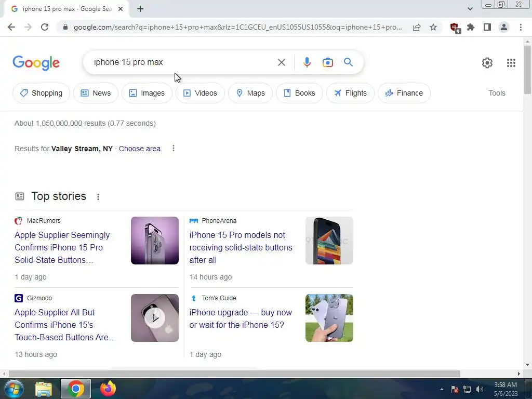Click the Tom's Guide source label

coord(219,298)
